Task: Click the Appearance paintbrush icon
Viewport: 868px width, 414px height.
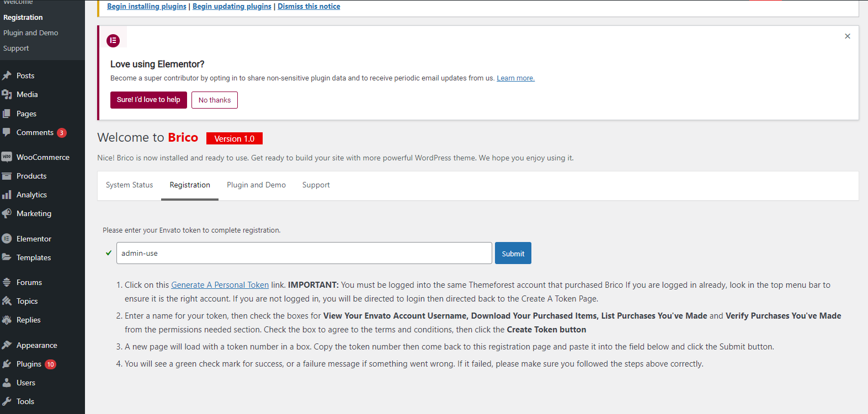Action: pyautogui.click(x=7, y=345)
